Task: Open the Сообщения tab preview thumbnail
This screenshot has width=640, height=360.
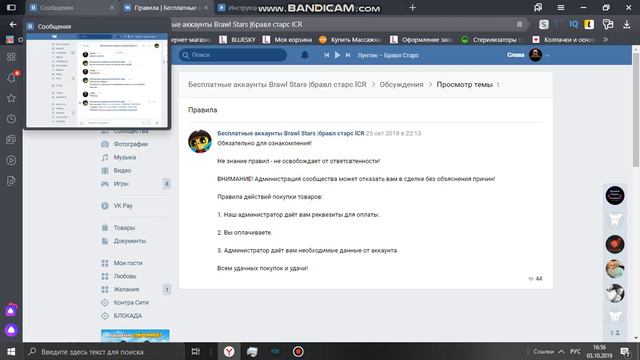Action: point(97,80)
